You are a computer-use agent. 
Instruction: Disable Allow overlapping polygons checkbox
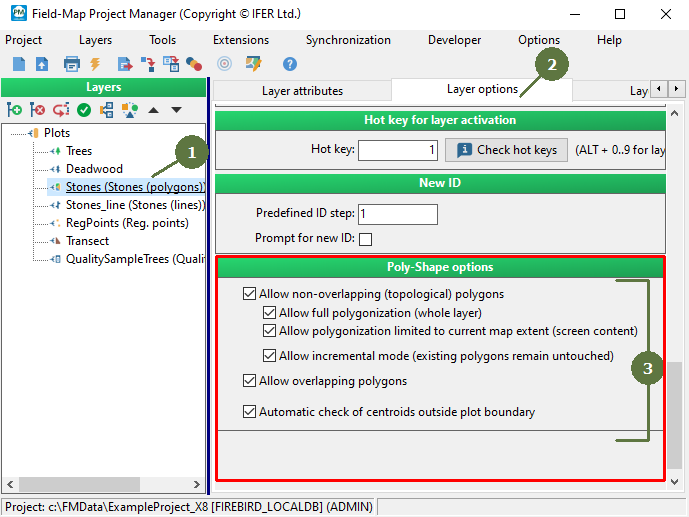tap(250, 381)
